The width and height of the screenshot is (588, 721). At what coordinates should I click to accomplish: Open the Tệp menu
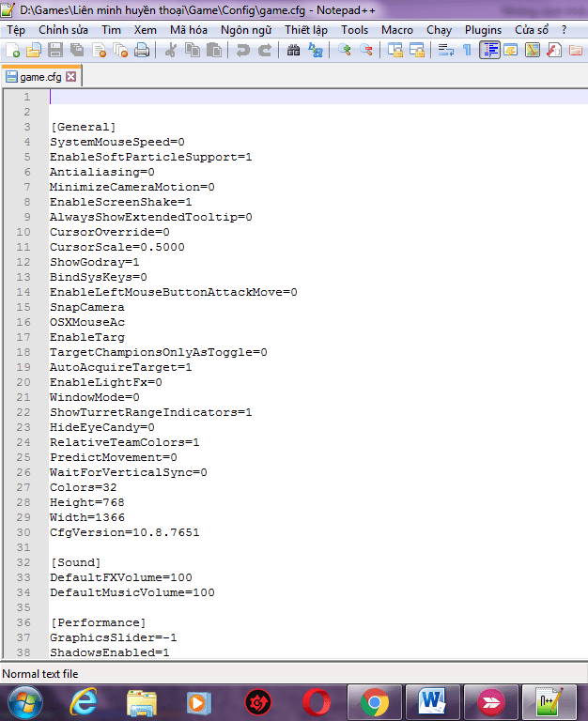[16, 30]
